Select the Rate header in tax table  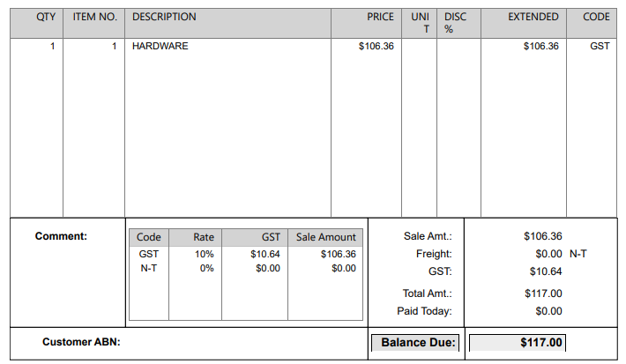click(204, 237)
